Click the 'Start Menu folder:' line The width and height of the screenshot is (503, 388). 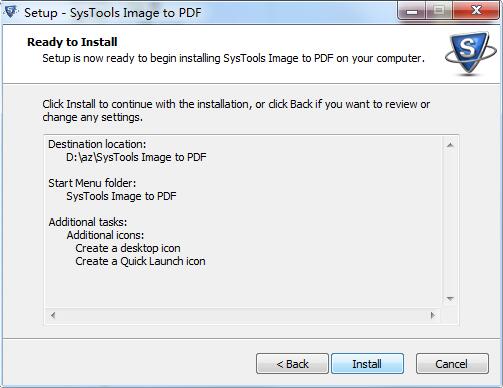click(92, 183)
